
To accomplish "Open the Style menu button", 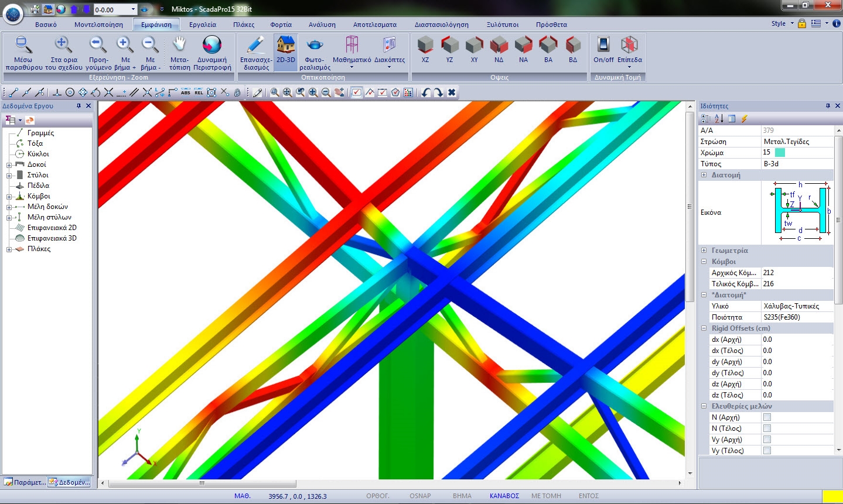I will pyautogui.click(x=782, y=23).
